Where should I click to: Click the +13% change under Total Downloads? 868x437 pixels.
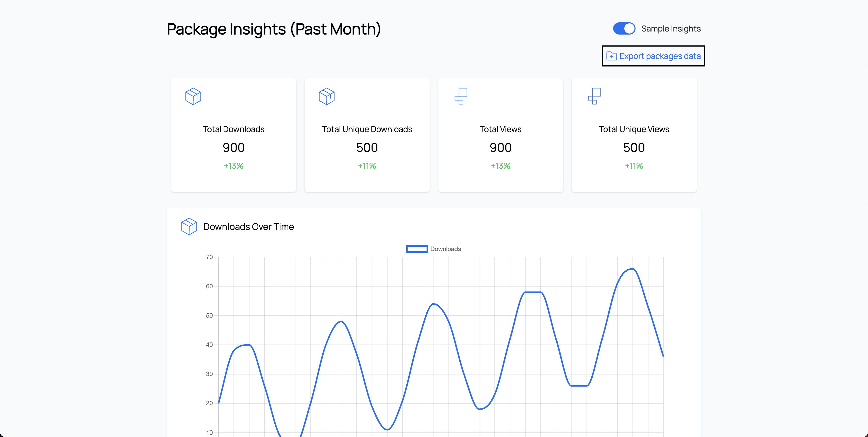pyautogui.click(x=233, y=166)
